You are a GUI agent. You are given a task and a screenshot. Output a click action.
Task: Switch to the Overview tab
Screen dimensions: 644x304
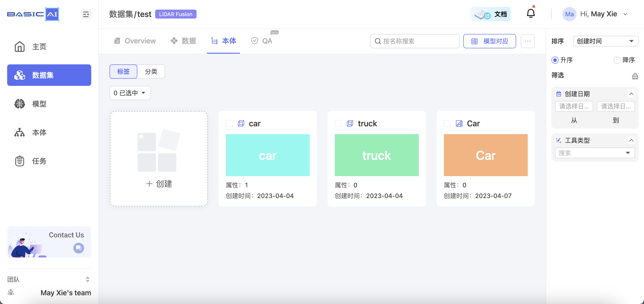click(x=135, y=41)
